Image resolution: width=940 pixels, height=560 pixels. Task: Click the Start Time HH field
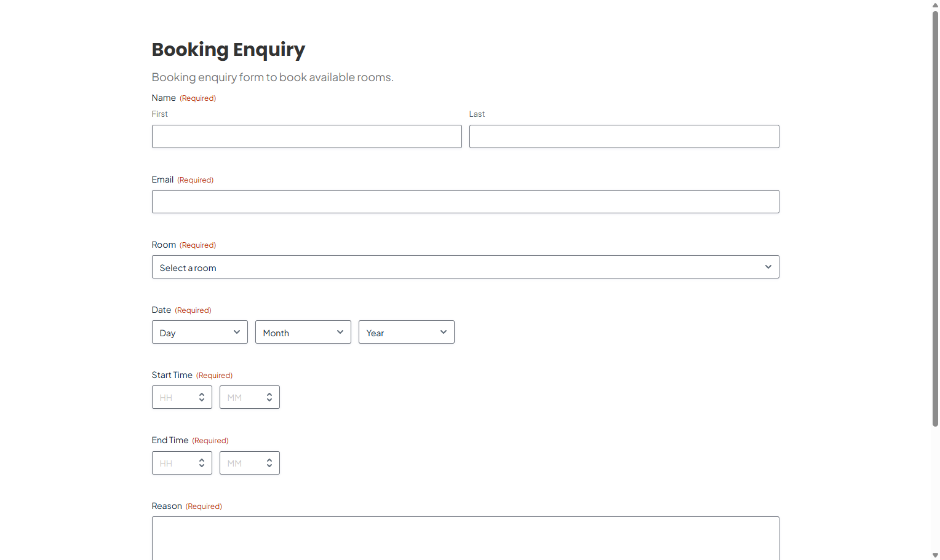[x=173, y=398]
